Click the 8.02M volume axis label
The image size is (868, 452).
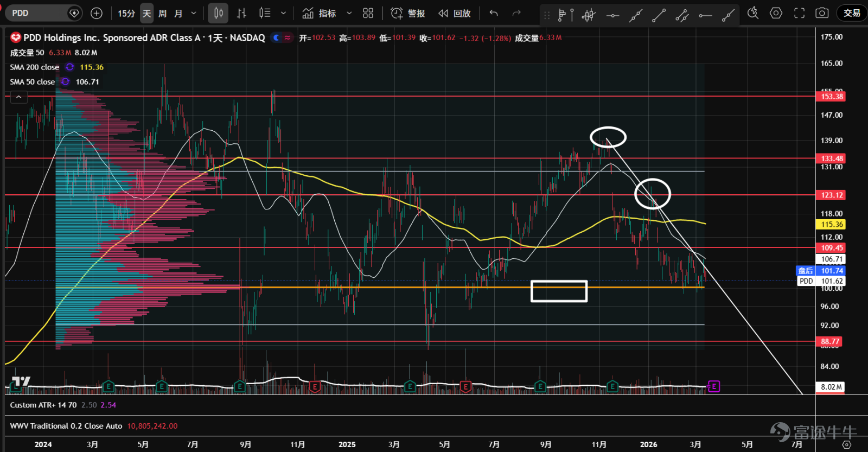coord(831,387)
